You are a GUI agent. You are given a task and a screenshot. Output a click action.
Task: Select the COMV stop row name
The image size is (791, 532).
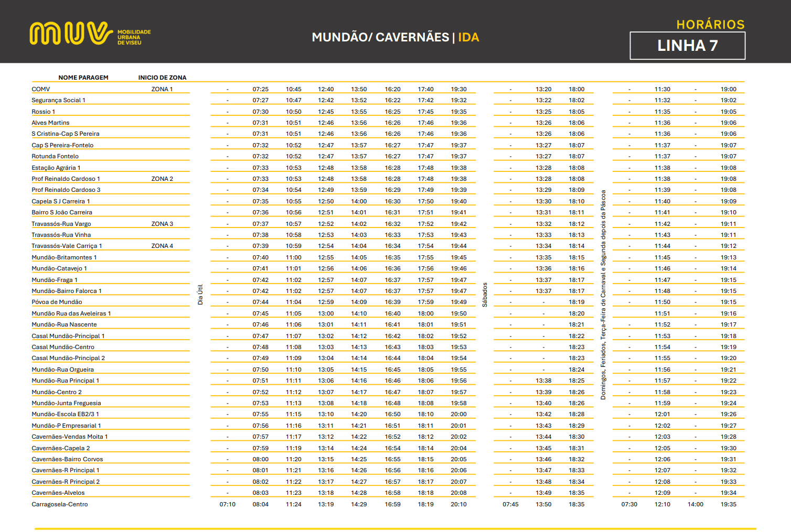[41, 89]
